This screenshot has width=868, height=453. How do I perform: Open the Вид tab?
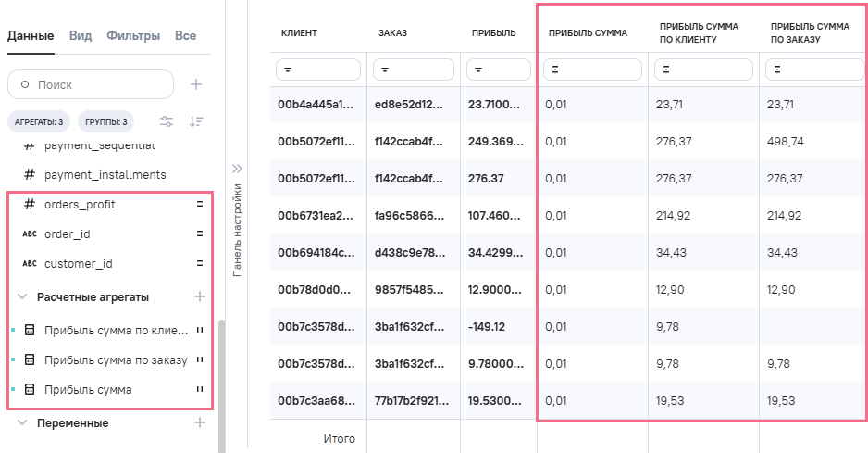point(81,35)
